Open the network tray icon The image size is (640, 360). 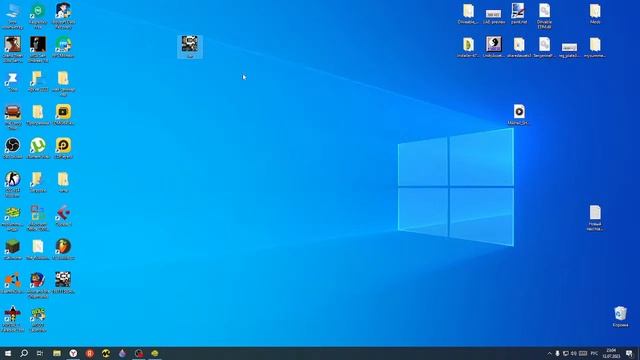[565, 353]
